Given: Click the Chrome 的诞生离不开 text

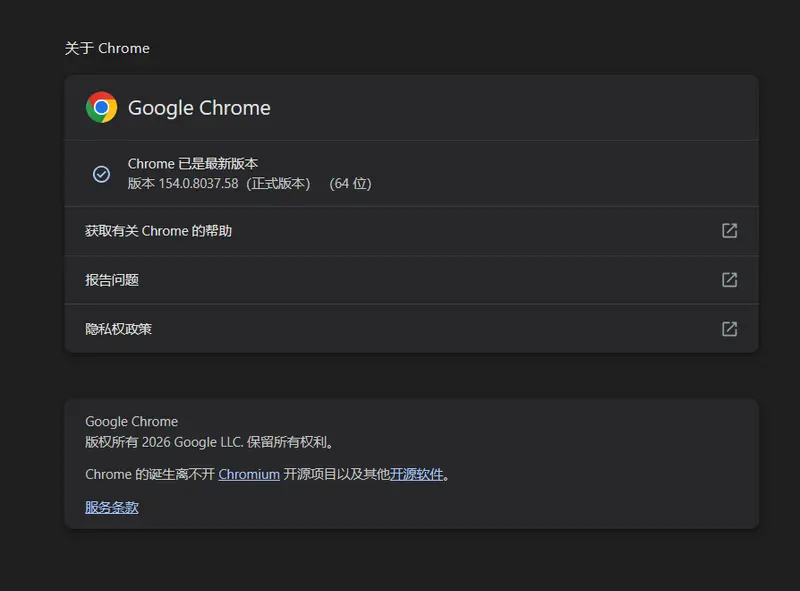Looking at the screenshot, I should (x=150, y=475).
